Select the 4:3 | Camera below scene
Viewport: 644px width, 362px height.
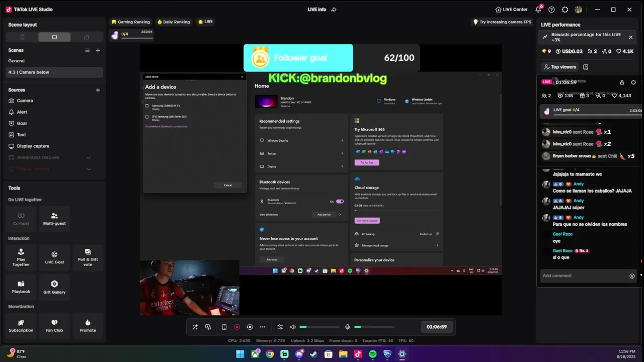point(54,72)
